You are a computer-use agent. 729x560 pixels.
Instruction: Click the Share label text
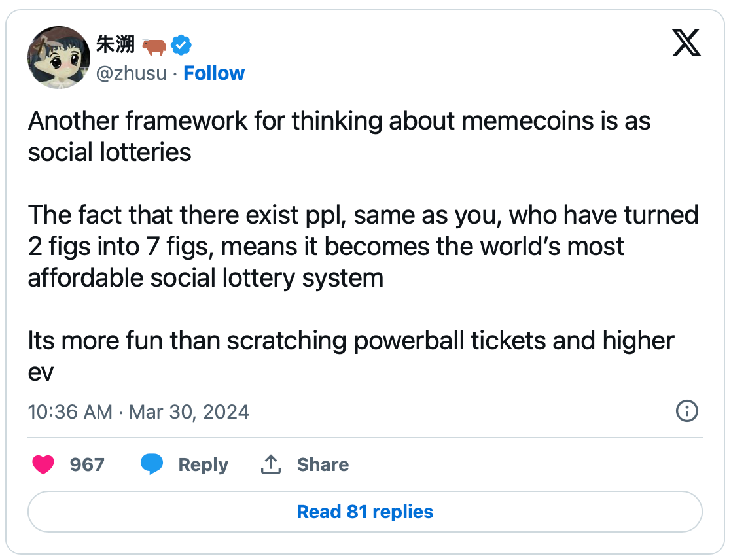click(323, 464)
